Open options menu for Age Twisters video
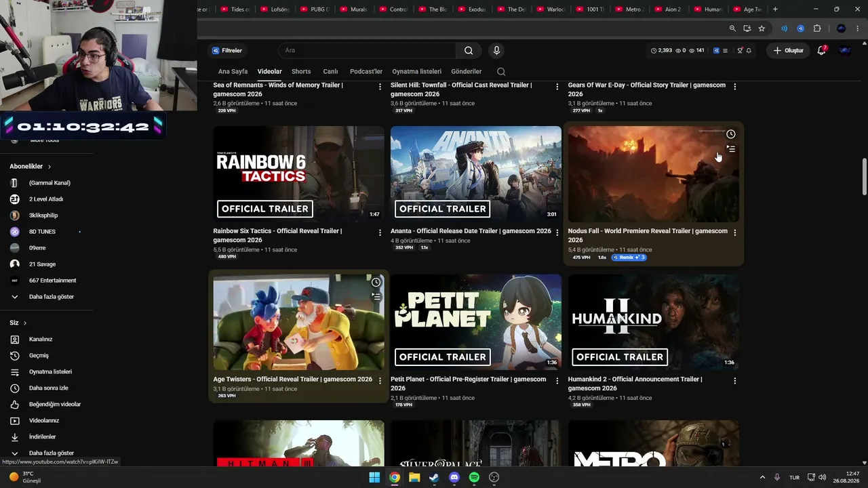This screenshot has height=488, width=868. click(x=380, y=381)
